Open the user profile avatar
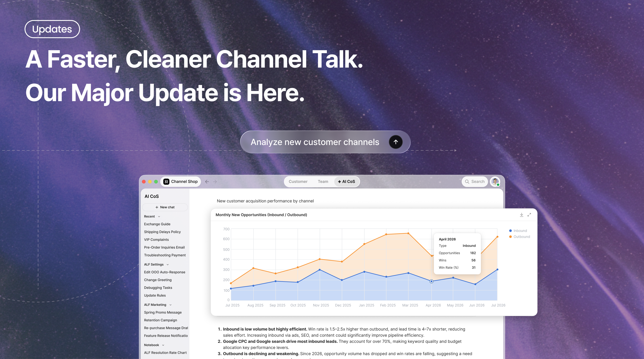644x359 pixels. tap(495, 182)
